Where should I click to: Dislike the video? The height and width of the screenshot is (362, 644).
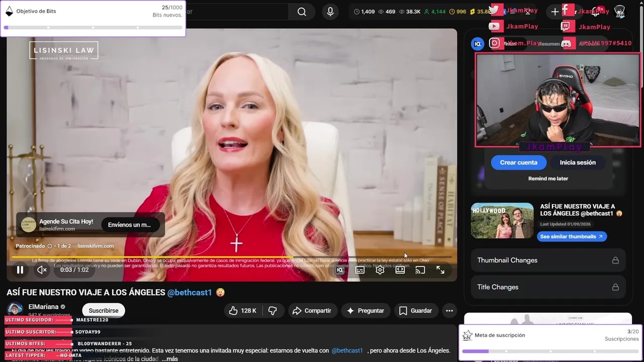[273, 311]
